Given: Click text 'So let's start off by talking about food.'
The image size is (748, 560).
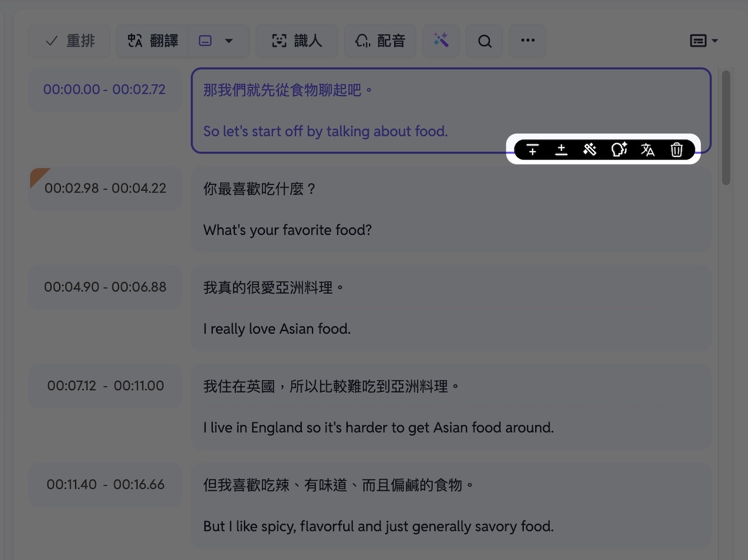Looking at the screenshot, I should [x=326, y=132].
